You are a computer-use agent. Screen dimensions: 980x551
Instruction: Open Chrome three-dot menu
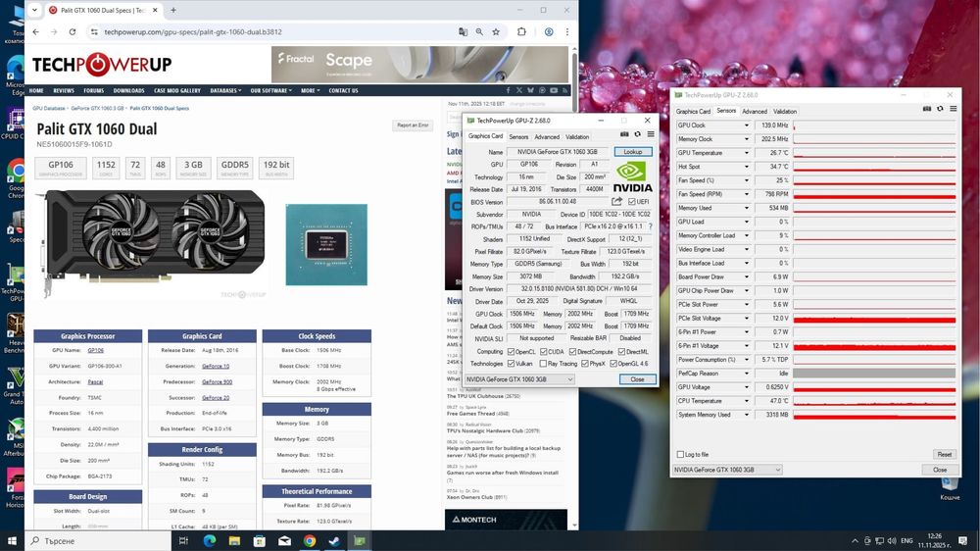566,32
